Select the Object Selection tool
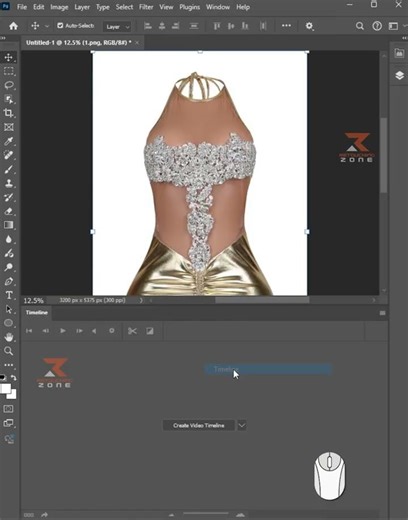This screenshot has height=520, width=408. (9, 99)
